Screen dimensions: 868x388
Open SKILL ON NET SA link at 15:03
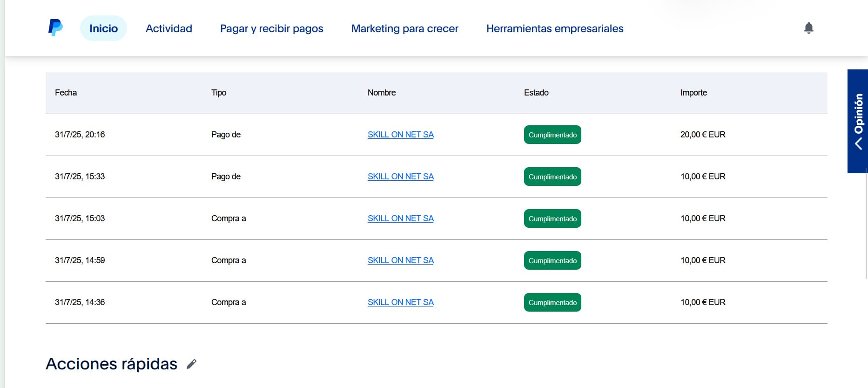pyautogui.click(x=400, y=218)
